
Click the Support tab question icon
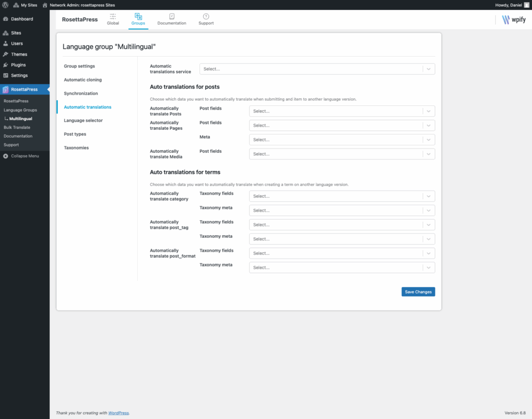[x=206, y=16]
